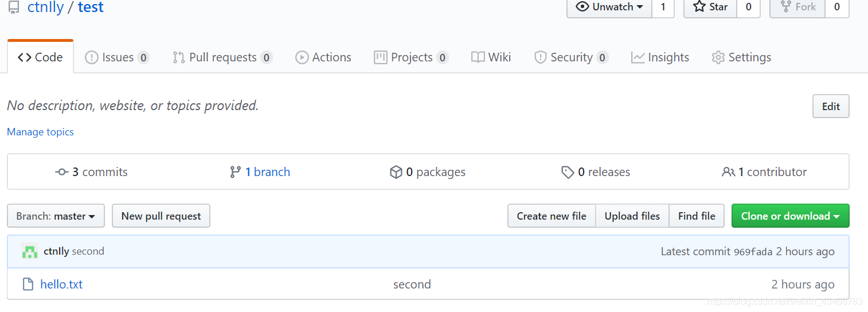Click the New pull request button
Image resolution: width=868 pixels, height=312 pixels.
click(x=161, y=216)
